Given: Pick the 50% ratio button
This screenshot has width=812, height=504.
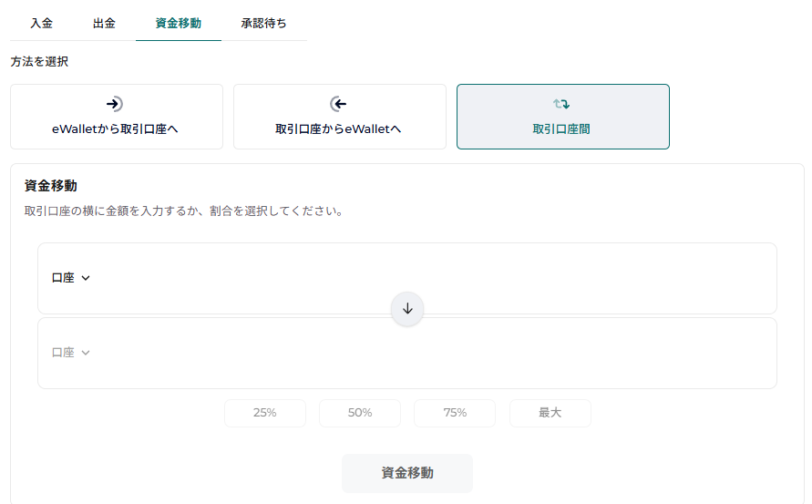Looking at the screenshot, I should click(360, 413).
